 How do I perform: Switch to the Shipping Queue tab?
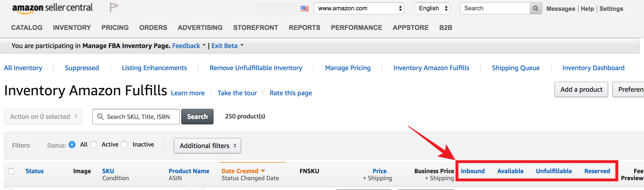coord(516,68)
